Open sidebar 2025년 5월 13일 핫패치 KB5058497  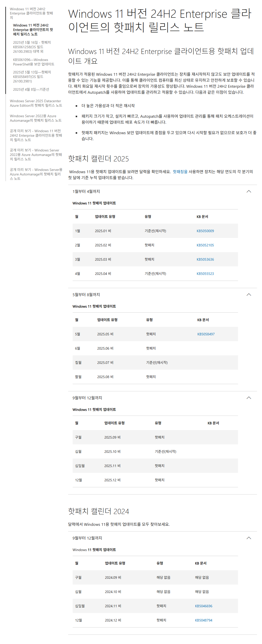(x=32, y=77)
